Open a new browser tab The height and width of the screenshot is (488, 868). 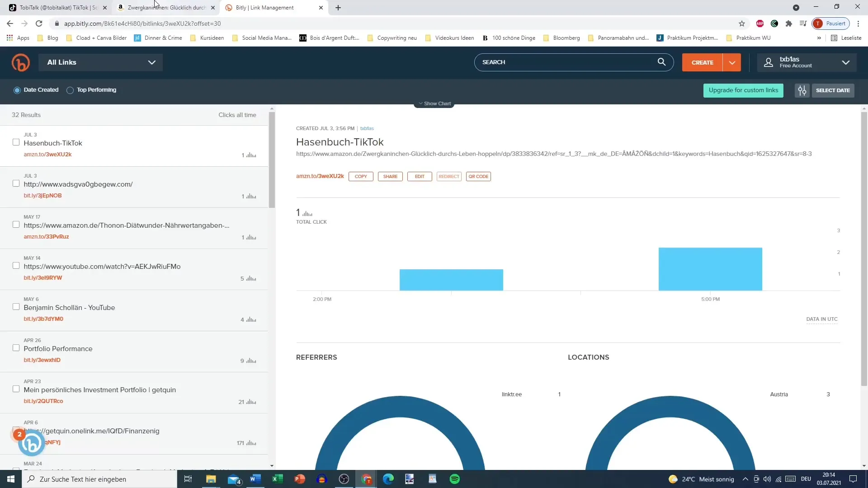338,8
